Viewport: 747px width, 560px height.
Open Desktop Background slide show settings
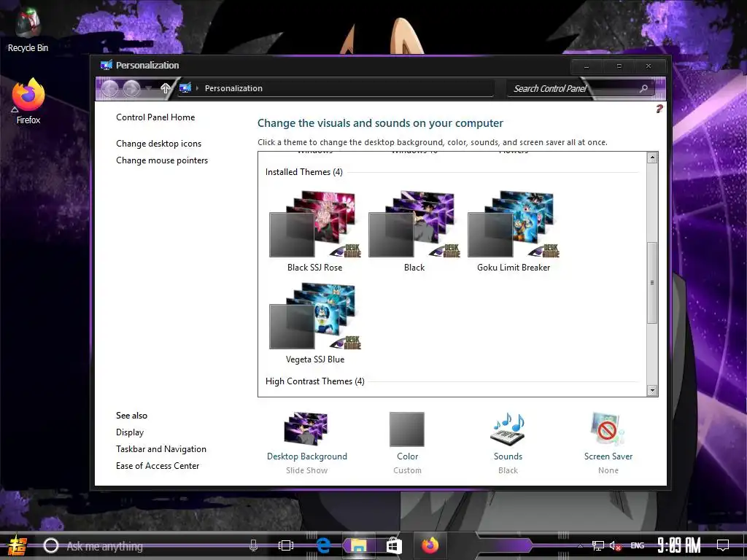click(x=307, y=443)
